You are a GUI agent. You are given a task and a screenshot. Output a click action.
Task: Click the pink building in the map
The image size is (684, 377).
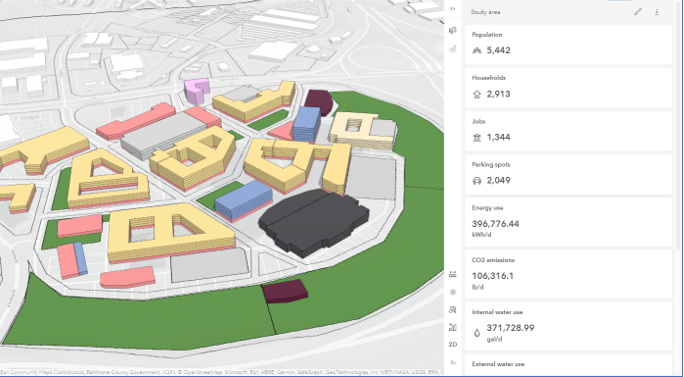196,92
